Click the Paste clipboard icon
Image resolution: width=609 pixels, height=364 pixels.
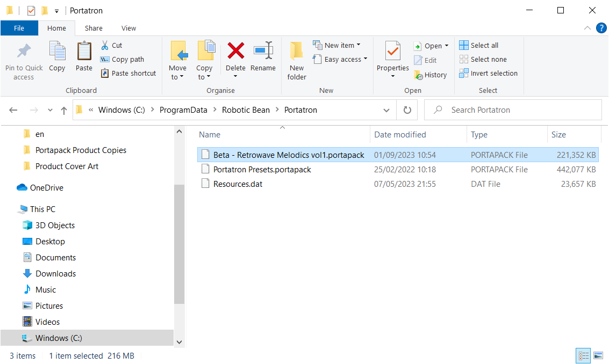coord(84,52)
